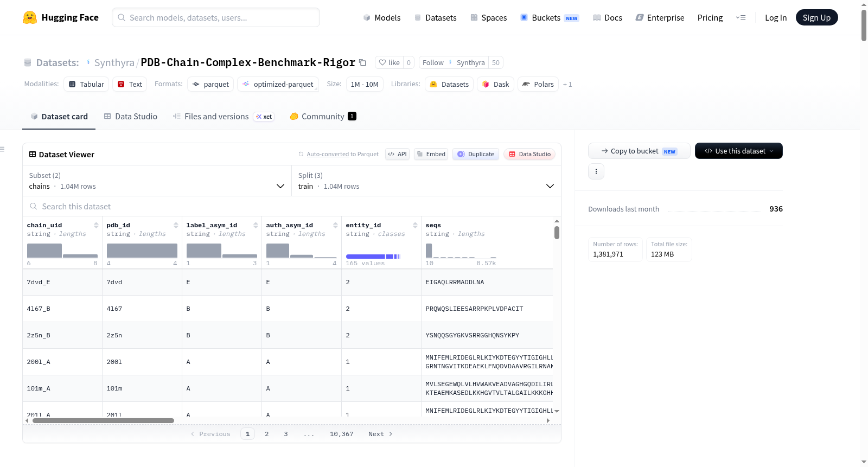868x467 pixels.
Task: Expand the Split train dropdown
Action: 426,181
